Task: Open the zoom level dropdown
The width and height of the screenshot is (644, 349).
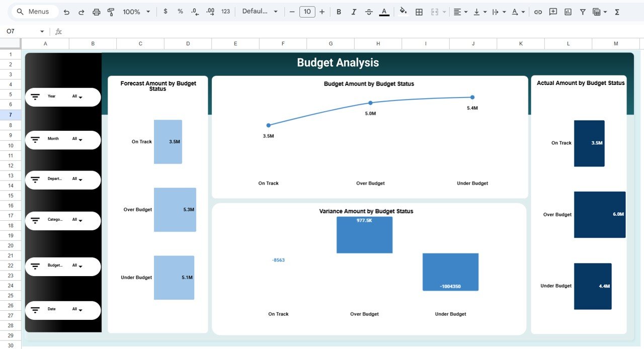Action: 136,12
